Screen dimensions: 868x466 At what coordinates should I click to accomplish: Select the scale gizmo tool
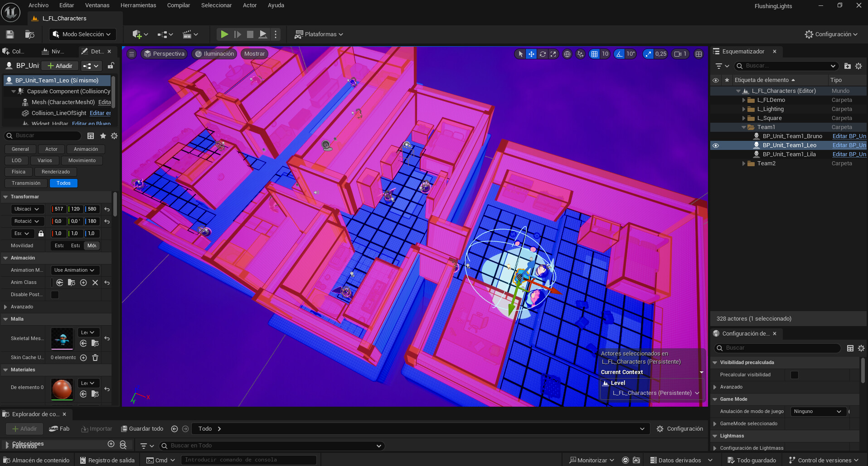(x=553, y=54)
